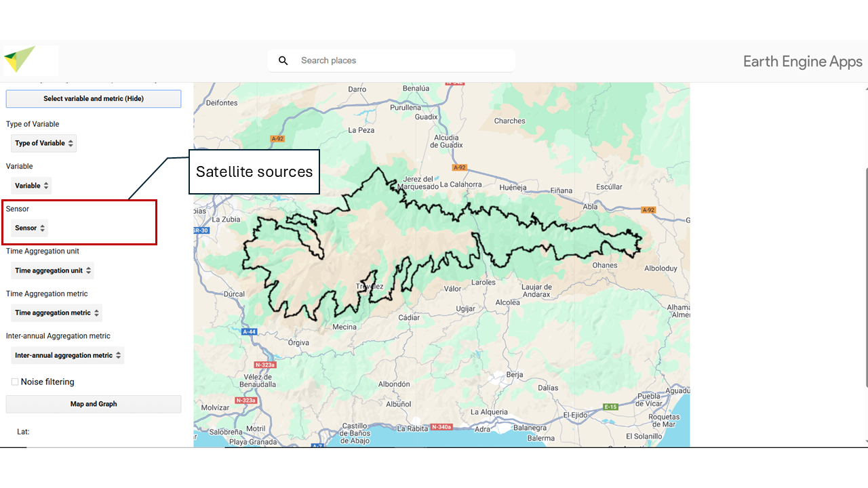Viewport: 868px width, 488px height.
Task: Click the E-15 highway shield near El Ejido
Action: point(610,407)
